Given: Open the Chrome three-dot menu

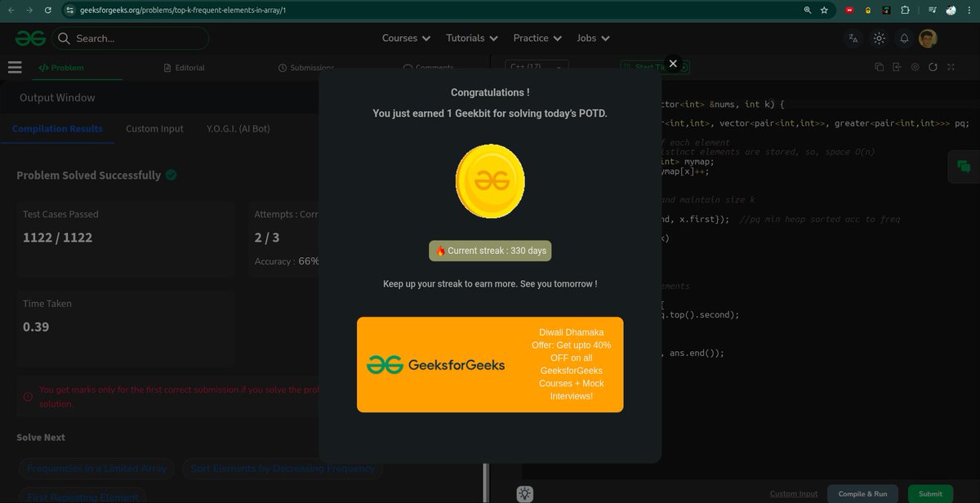Looking at the screenshot, I should [x=969, y=11].
